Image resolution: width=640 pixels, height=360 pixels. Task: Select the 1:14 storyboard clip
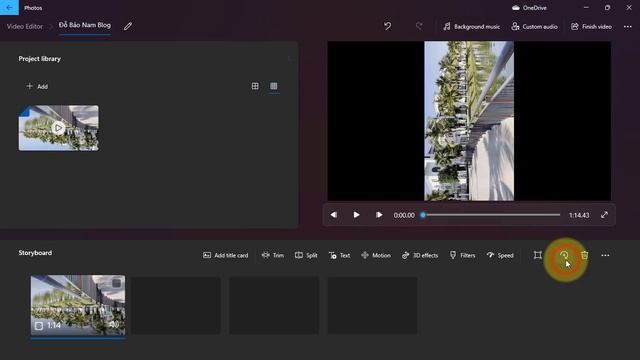(78, 305)
